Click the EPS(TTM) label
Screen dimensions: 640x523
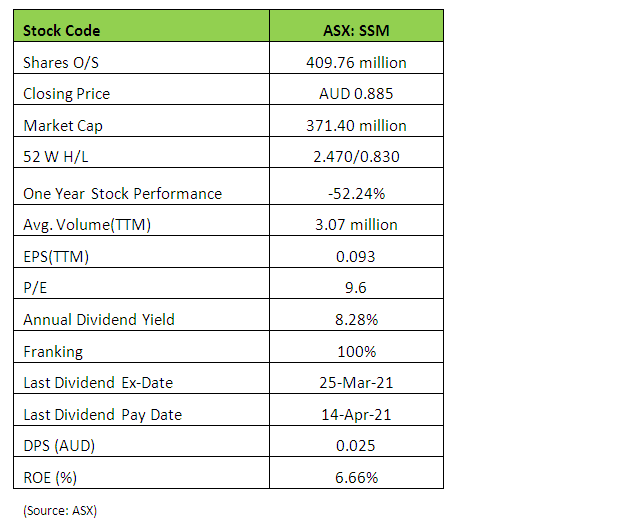pos(56,256)
